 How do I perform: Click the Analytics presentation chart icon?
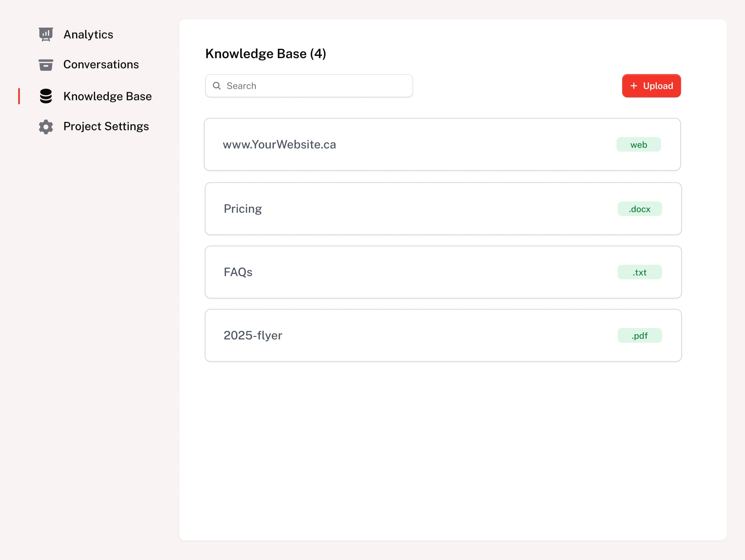click(46, 34)
